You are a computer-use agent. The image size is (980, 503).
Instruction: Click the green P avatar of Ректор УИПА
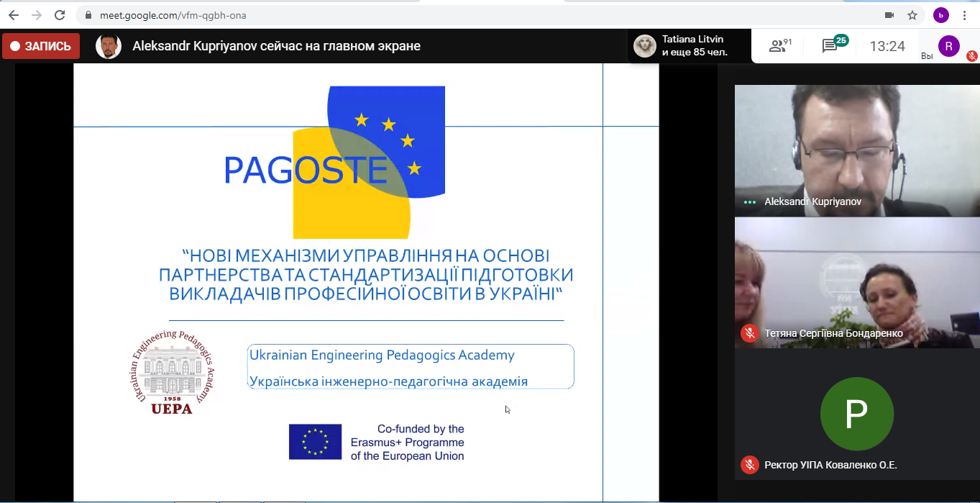857,414
